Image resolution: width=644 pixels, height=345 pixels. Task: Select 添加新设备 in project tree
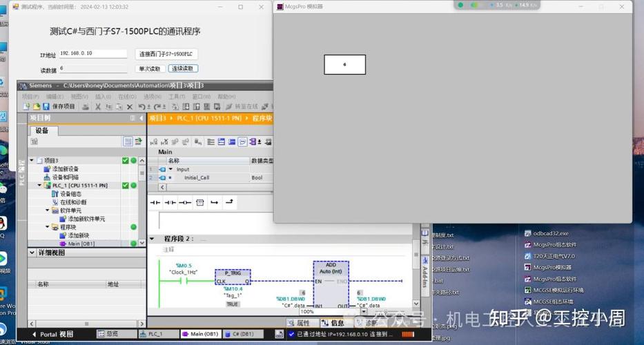(61, 169)
